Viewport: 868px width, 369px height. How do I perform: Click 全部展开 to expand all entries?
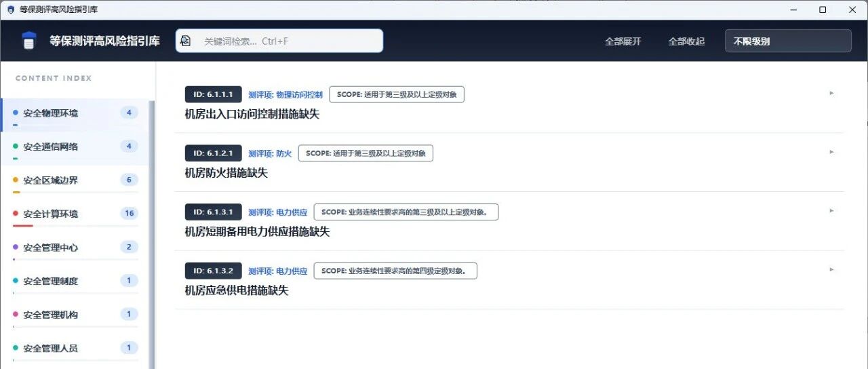(623, 41)
